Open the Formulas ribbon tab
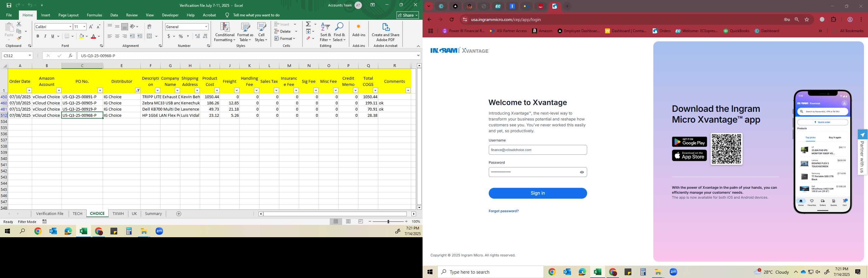This screenshot has height=278, width=868. coord(94,15)
